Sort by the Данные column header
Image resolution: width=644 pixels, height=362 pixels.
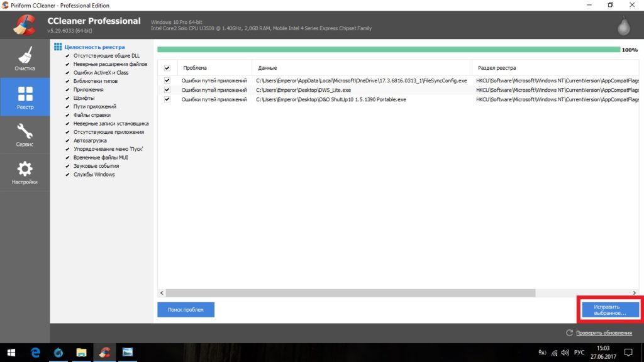pyautogui.click(x=362, y=68)
